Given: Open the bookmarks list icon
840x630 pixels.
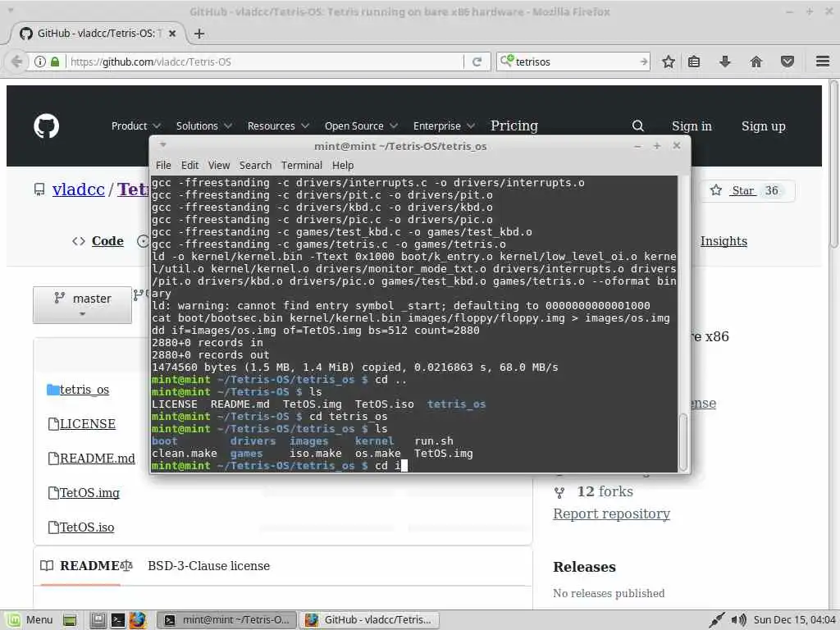Looking at the screenshot, I should pyautogui.click(x=694, y=62).
